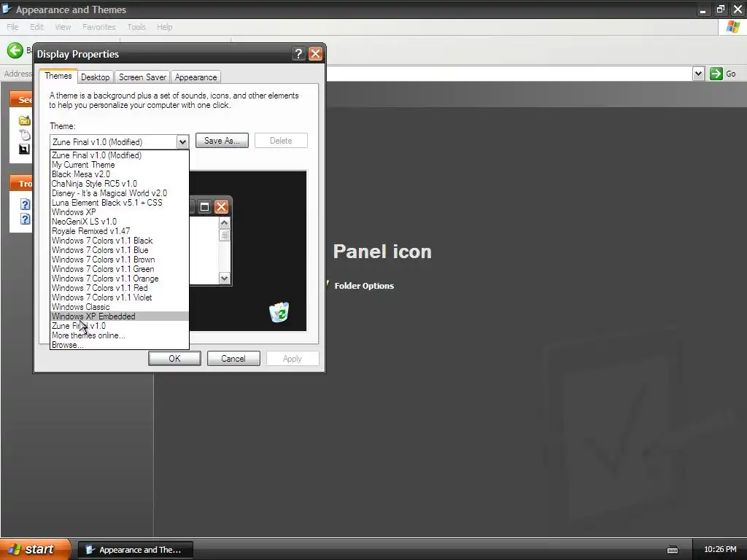Click the mouse icon in See Also panel
Screen dimensions: 747x560
tap(25, 135)
